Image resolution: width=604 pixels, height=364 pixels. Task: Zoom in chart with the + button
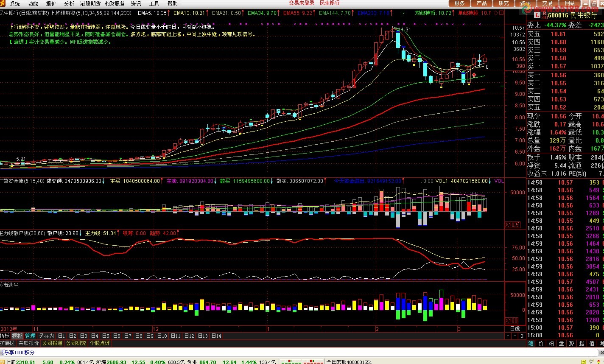508,336
